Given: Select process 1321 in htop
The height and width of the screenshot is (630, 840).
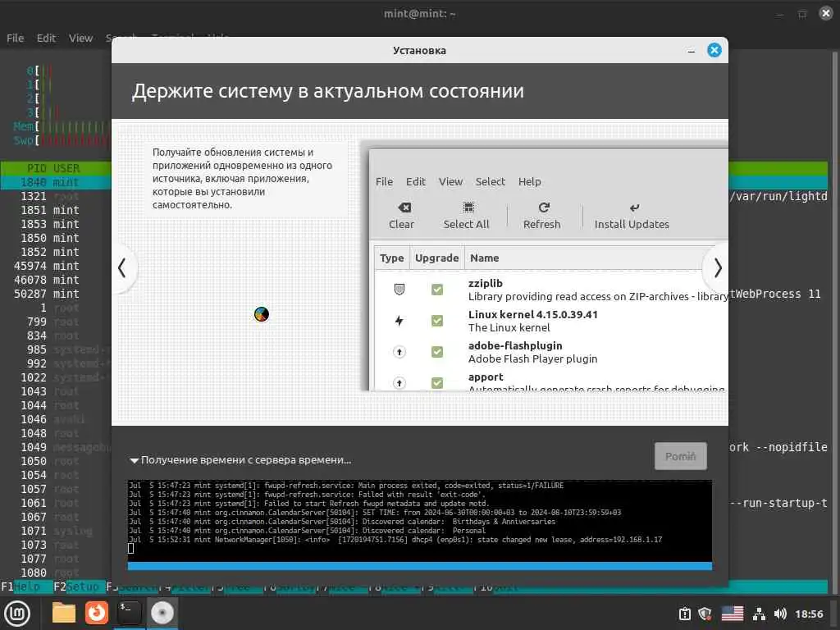Looking at the screenshot, I should [x=56, y=196].
